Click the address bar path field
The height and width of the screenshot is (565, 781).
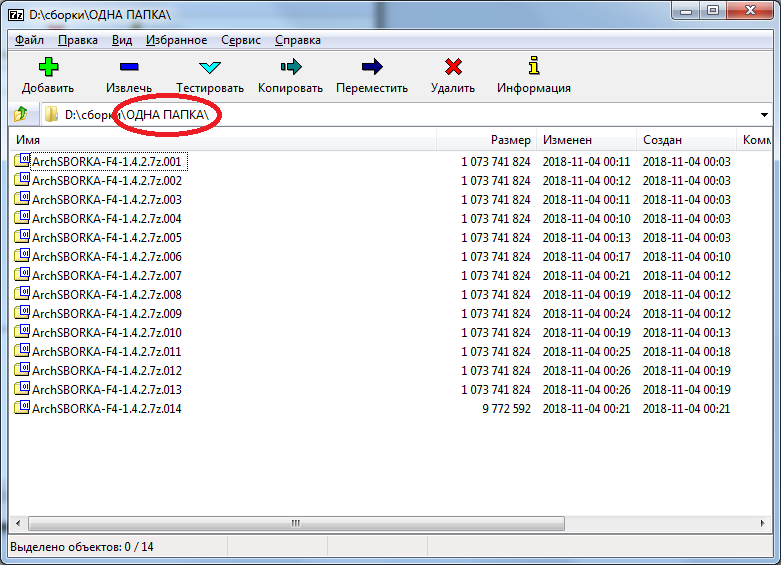tap(400, 115)
